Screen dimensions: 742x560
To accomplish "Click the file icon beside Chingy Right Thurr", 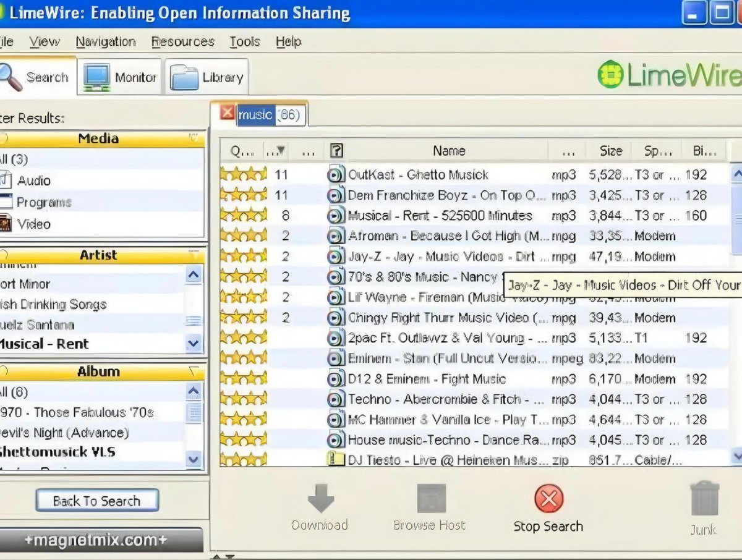I will point(335,318).
